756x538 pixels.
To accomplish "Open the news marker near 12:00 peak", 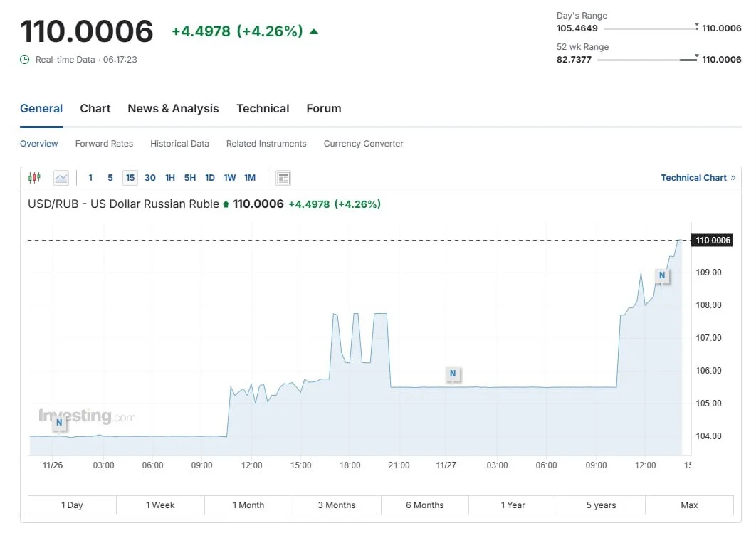I will (x=662, y=275).
